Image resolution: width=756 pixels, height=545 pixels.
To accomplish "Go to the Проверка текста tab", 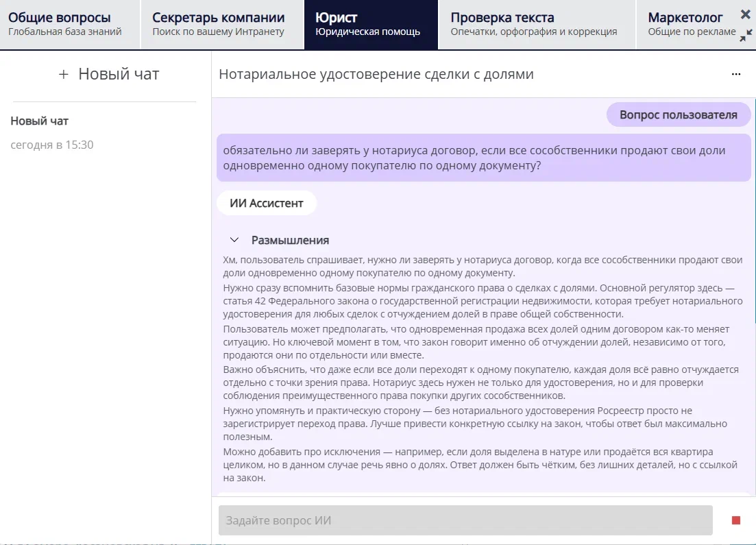I will 536,25.
